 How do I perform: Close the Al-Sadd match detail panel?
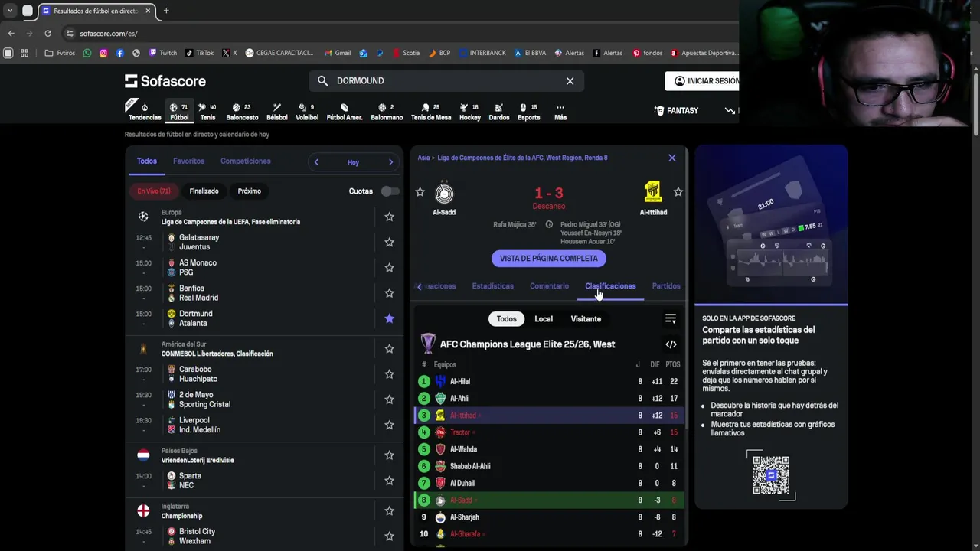coord(672,158)
